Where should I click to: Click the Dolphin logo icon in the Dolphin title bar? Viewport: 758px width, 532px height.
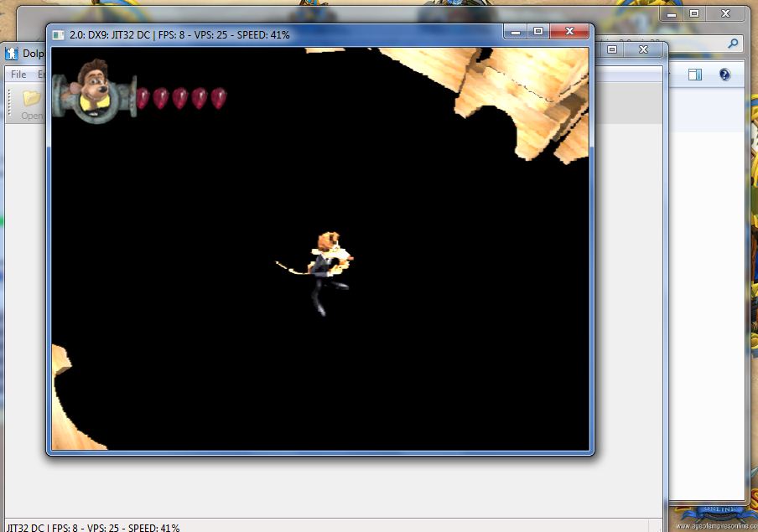[x=11, y=53]
